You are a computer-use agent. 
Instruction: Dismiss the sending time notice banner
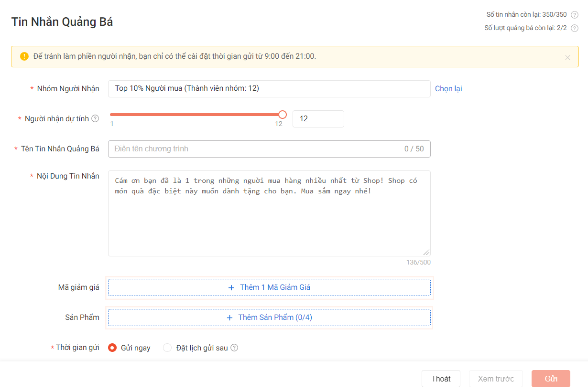pos(567,57)
